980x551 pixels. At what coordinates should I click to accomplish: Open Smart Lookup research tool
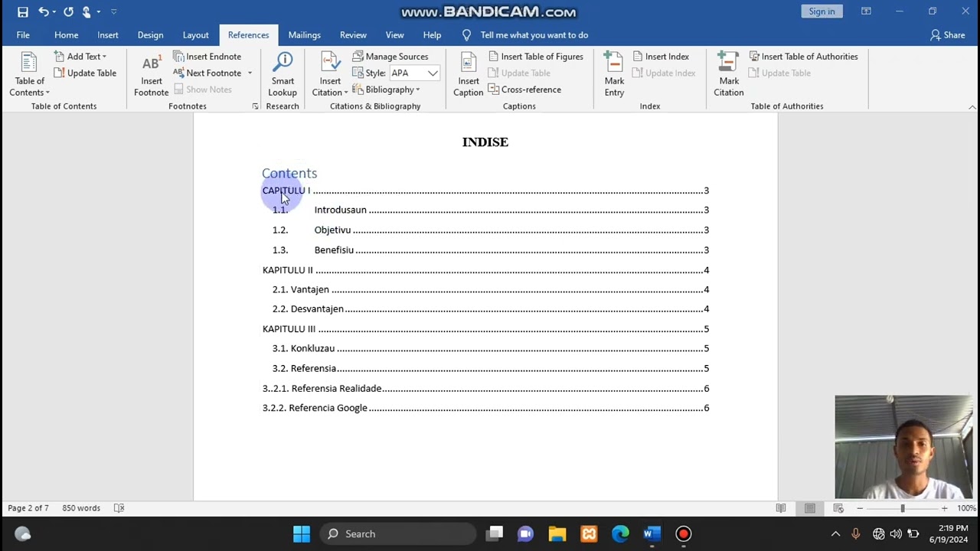pyautogui.click(x=283, y=75)
